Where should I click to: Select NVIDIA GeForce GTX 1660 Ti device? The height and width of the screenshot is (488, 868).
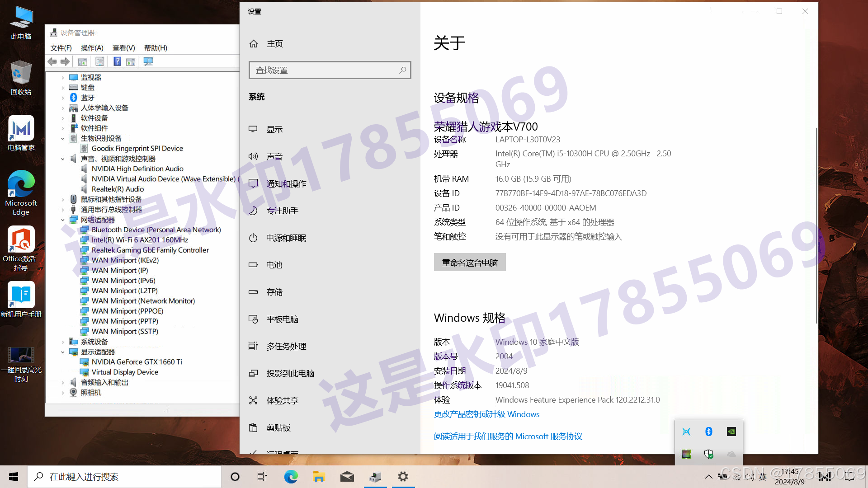coord(137,362)
